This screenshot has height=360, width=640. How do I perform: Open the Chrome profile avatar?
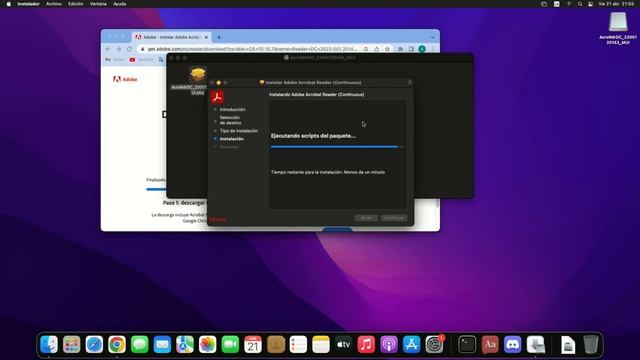pyautogui.click(x=422, y=49)
